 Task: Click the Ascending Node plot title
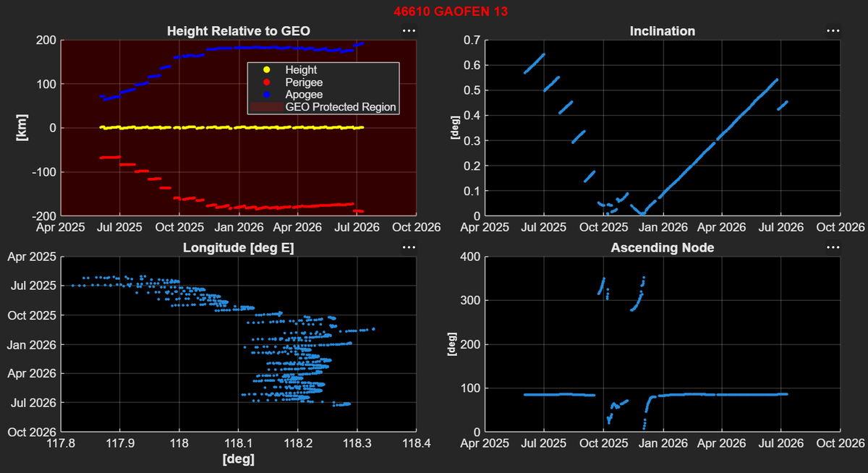663,247
